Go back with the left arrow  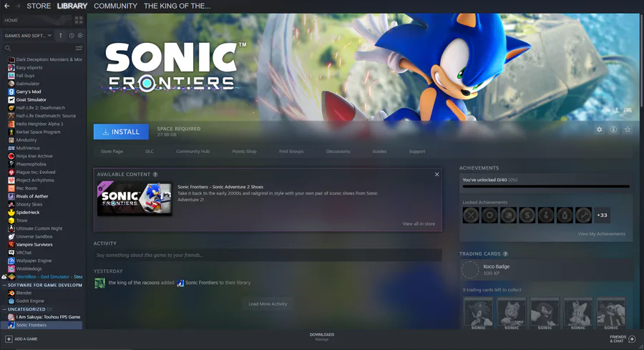pos(6,6)
